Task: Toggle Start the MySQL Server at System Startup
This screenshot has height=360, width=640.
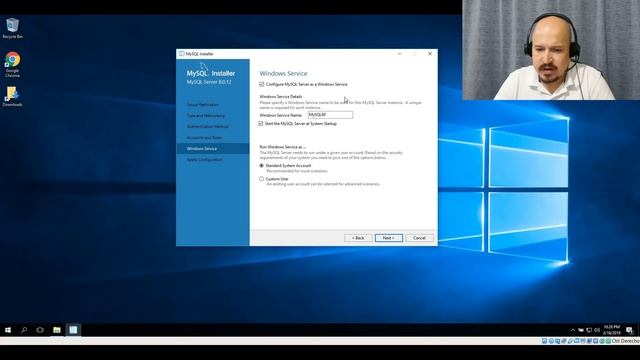Action: tap(261, 123)
